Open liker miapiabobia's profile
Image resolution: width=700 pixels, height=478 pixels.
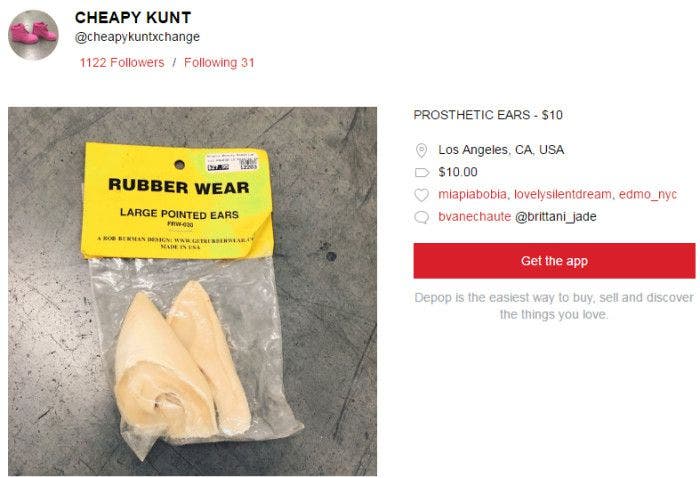(x=473, y=194)
